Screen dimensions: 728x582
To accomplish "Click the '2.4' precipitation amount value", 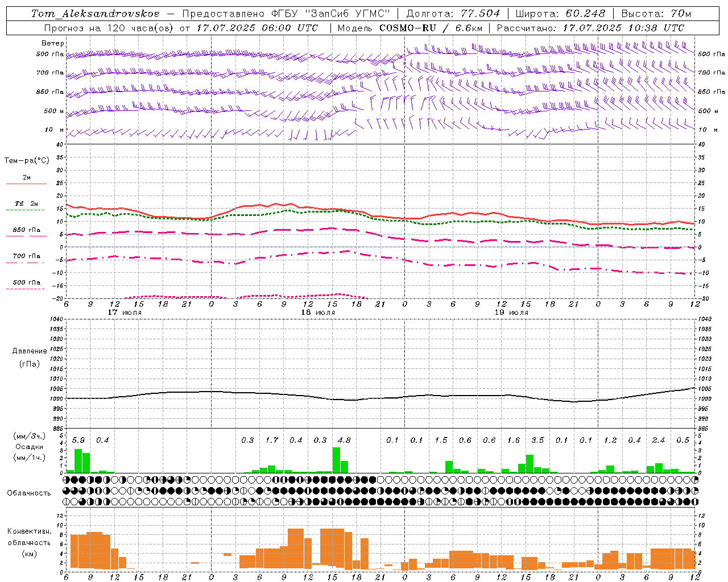I will coord(659,440).
